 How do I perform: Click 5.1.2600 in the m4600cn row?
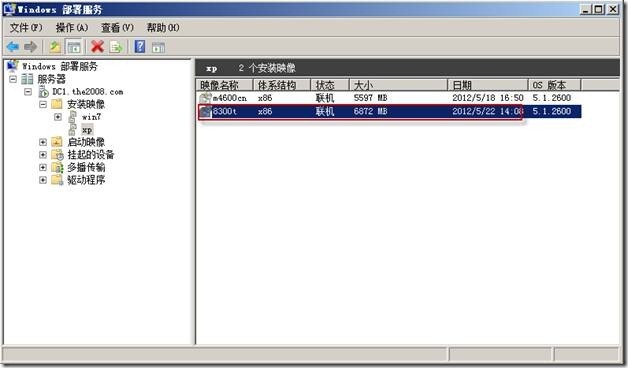click(552, 98)
